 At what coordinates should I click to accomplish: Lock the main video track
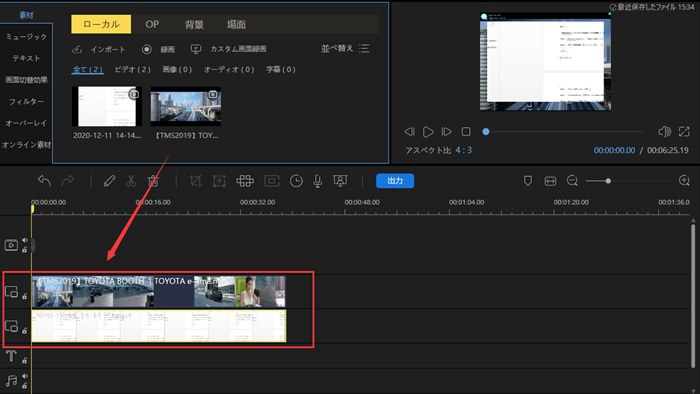tap(25, 250)
